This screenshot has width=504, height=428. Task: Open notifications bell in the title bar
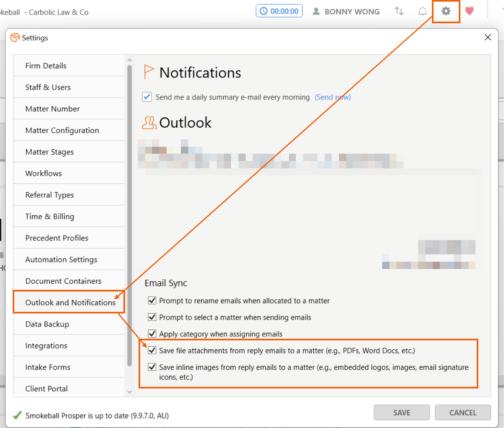click(423, 11)
